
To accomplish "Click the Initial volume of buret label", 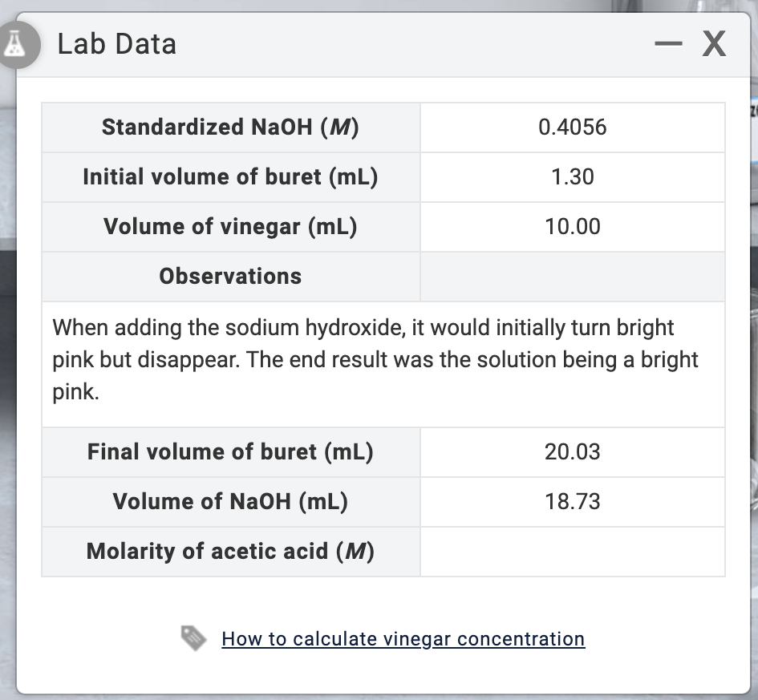I will tap(230, 176).
